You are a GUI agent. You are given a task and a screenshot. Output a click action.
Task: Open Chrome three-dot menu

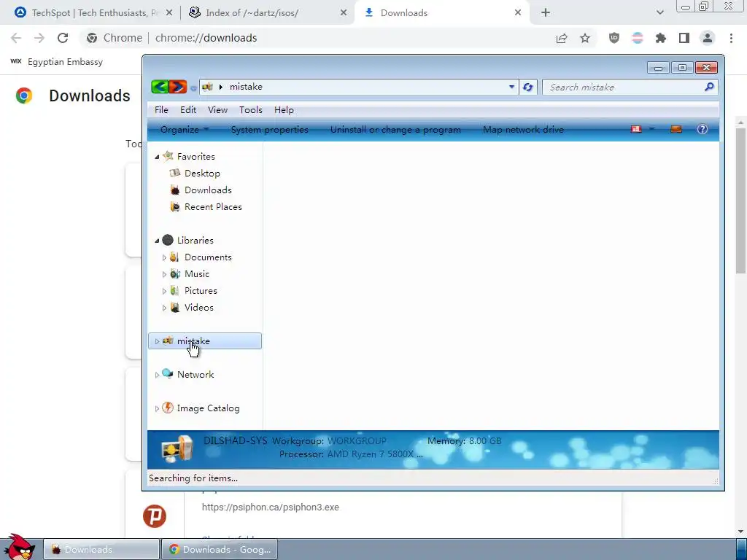731,38
